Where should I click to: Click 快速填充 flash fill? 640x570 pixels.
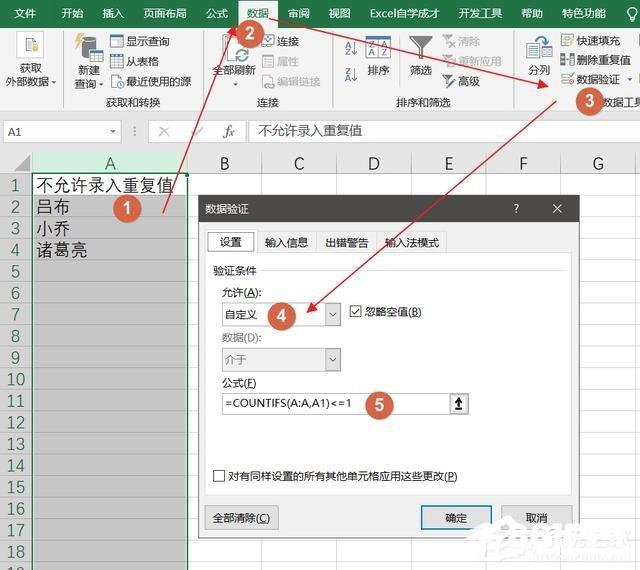pos(591,40)
